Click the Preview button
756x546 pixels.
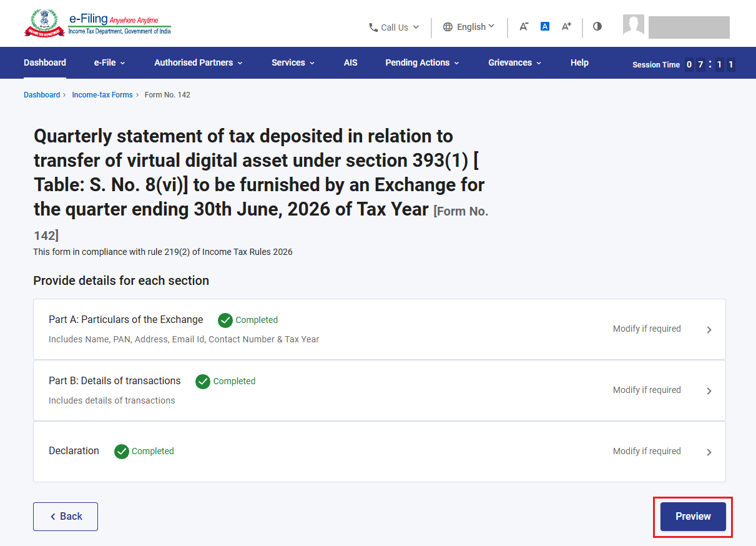[693, 517]
